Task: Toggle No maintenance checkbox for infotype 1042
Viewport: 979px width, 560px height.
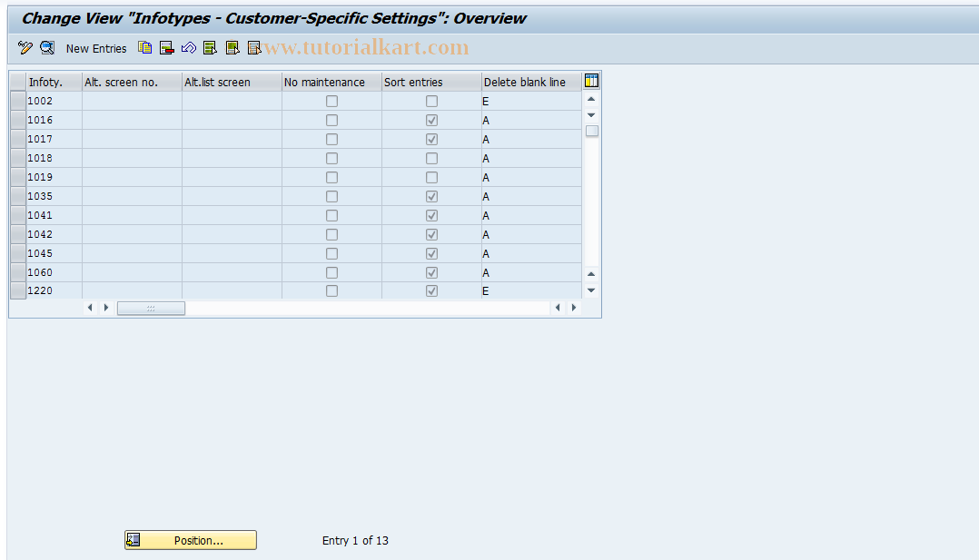Action: [331, 235]
